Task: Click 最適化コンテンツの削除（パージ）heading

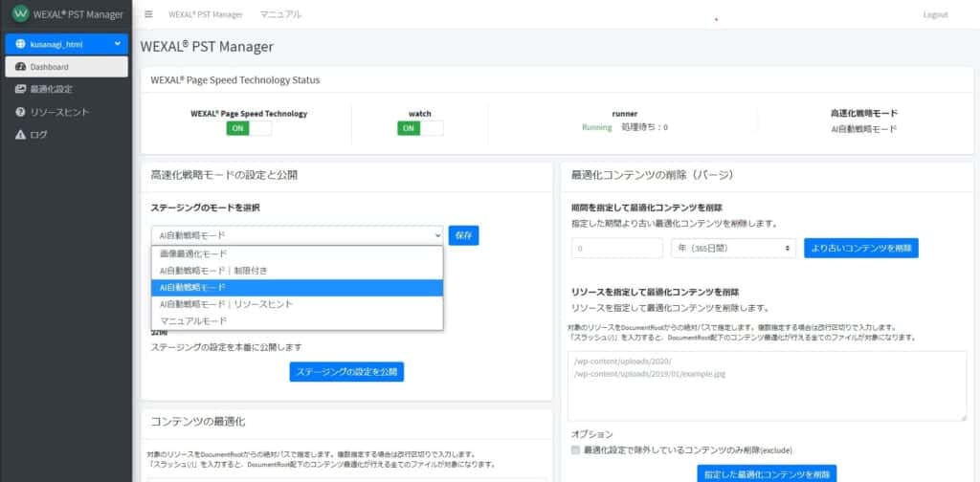Action: (653, 175)
